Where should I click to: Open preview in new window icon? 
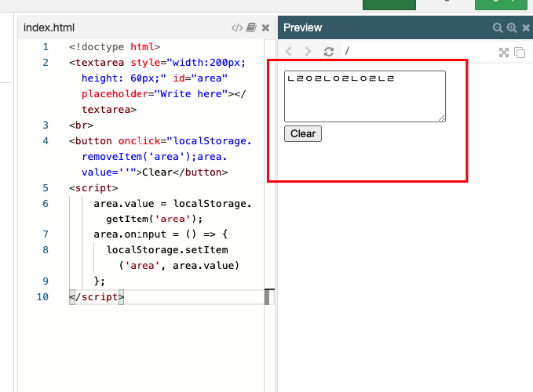tap(520, 53)
